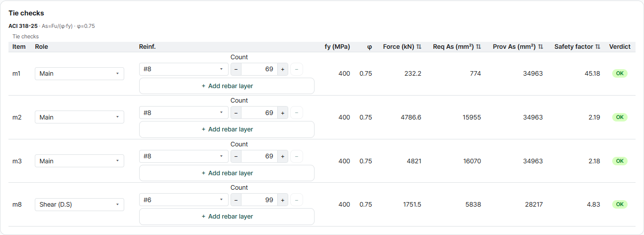Open the #8 rebar size dropdown in row m1

tap(184, 69)
